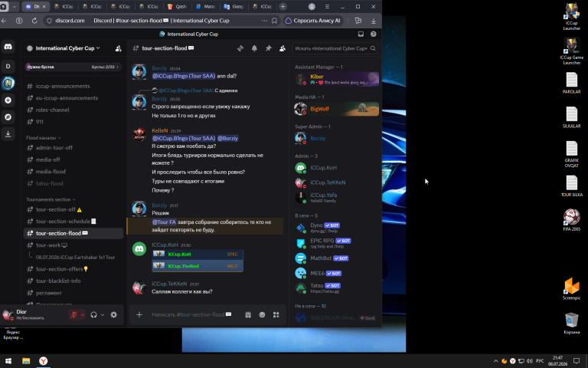Open the Dior user panel avatar
Viewport: 588px width, 368px height.
[x=8, y=314]
